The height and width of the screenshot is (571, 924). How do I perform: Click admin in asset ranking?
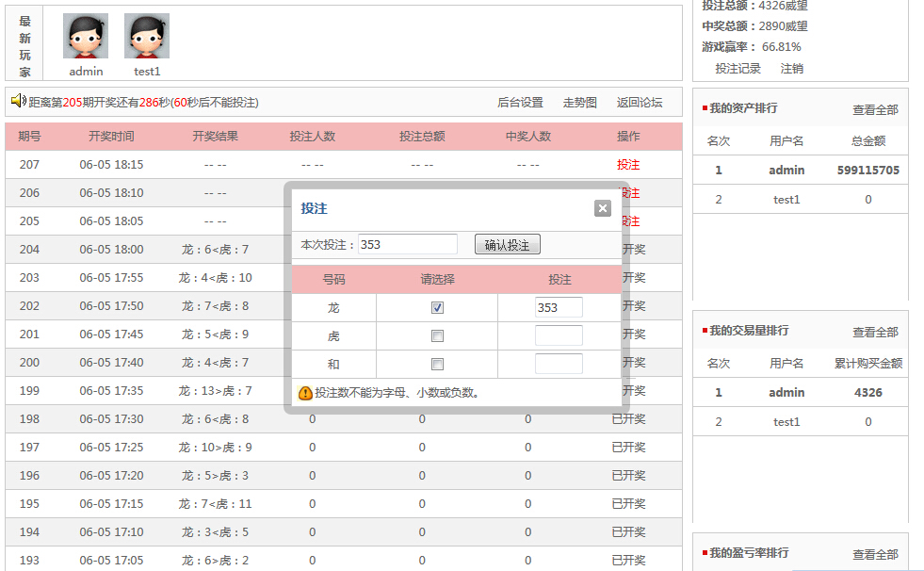click(786, 171)
